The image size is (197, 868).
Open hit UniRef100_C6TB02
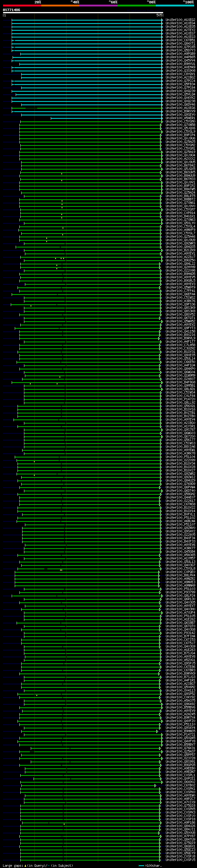(180, 785)
